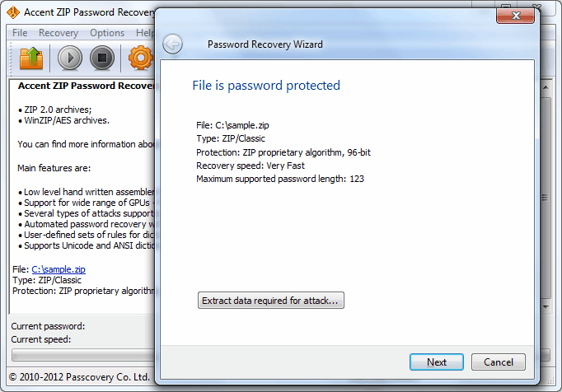The width and height of the screenshot is (562, 392).
Task: Start recovery with the play icon
Action: coord(69,58)
